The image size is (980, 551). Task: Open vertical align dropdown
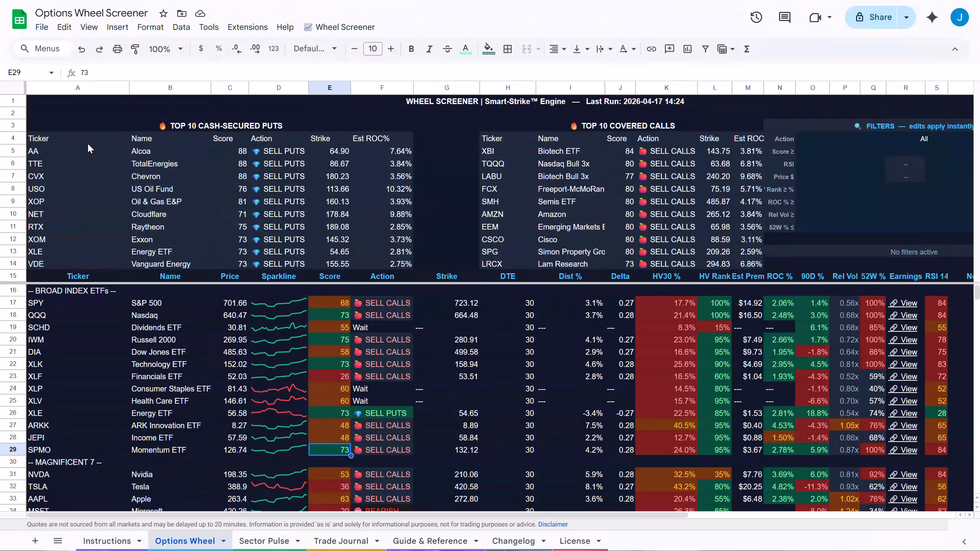click(581, 49)
